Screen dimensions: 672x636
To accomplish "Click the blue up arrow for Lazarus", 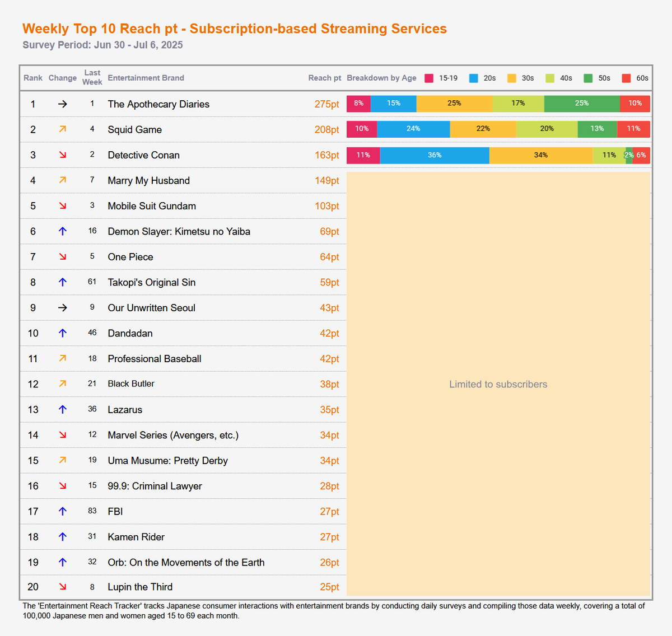I will 63,410.
